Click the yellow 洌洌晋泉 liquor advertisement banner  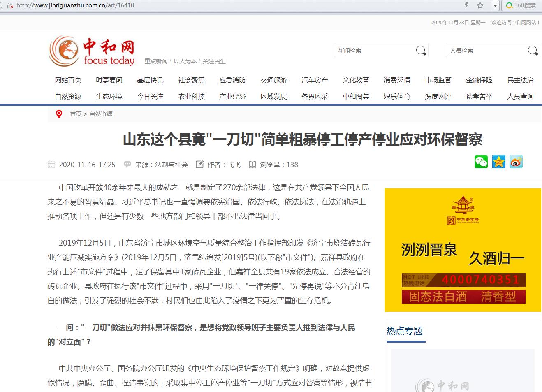(463, 250)
